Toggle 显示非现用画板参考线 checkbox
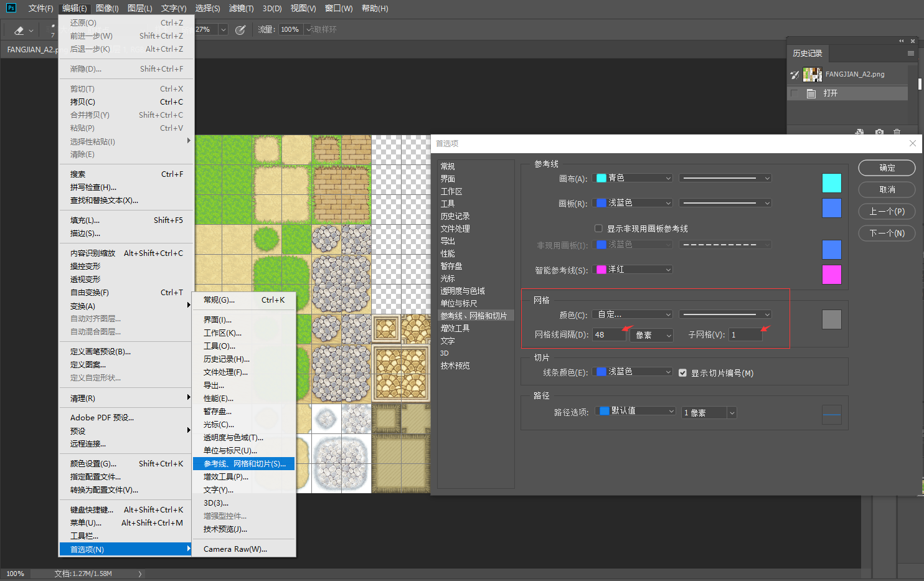The image size is (924, 581). (598, 229)
